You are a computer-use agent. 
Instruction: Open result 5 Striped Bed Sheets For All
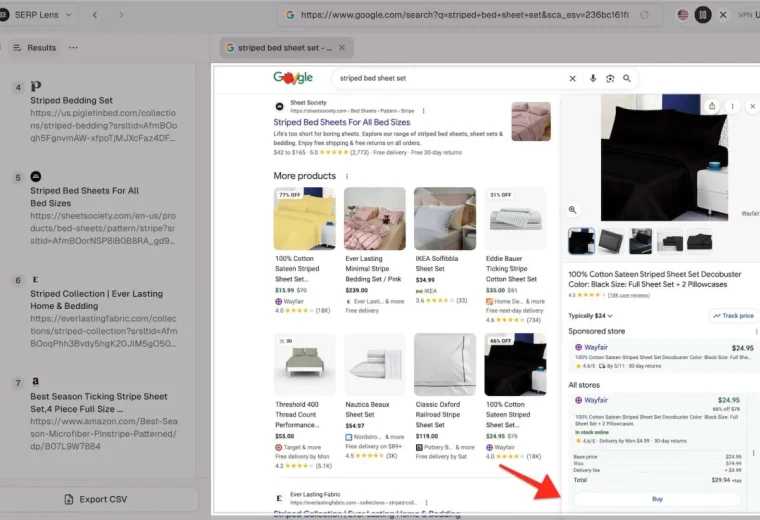point(84,197)
